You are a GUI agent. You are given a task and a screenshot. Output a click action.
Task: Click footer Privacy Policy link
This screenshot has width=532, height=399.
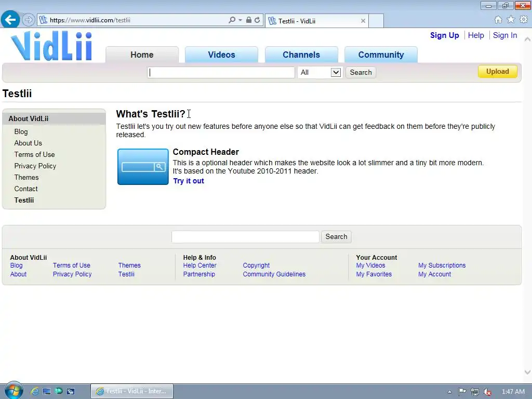point(72,274)
